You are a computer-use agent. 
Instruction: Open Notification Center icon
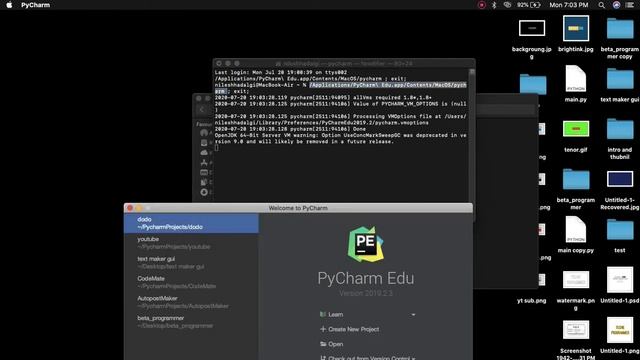[630, 5]
